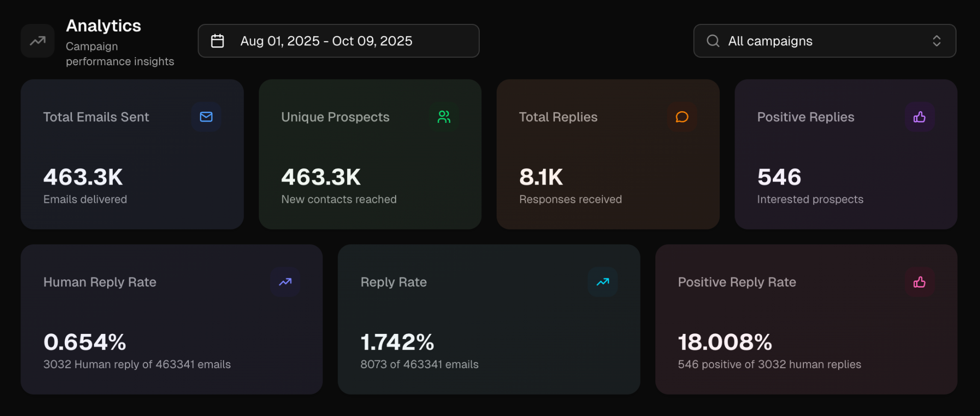Click the All campaigns selector field
980x416 pixels.
point(825,41)
